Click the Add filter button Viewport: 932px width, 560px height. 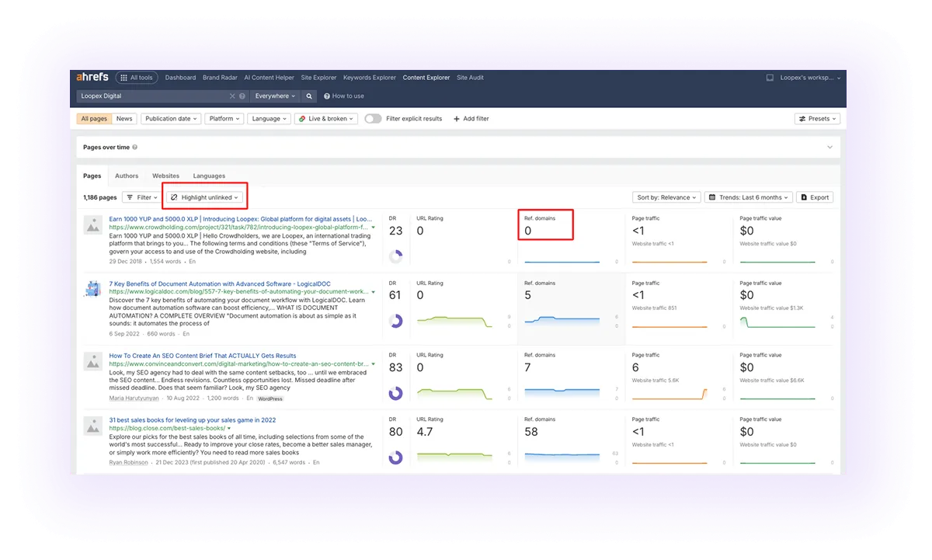click(x=471, y=119)
